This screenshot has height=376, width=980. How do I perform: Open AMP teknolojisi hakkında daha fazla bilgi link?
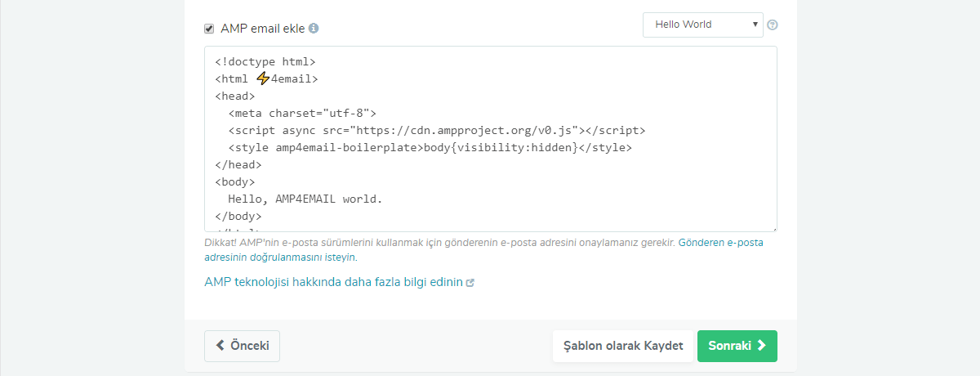[333, 283]
